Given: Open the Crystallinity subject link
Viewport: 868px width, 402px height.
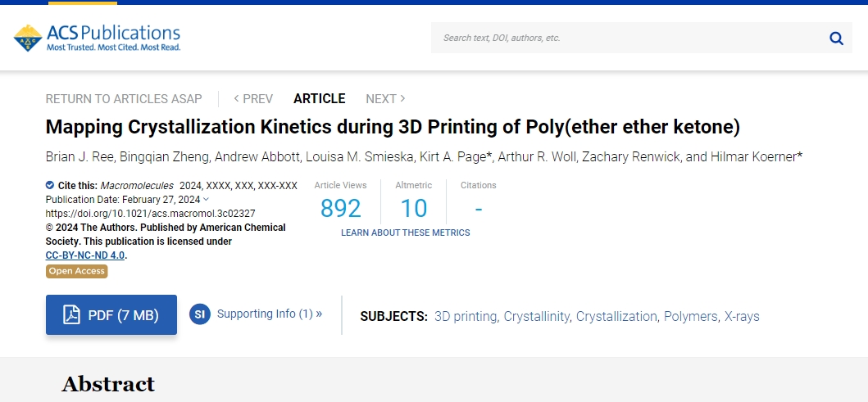Looking at the screenshot, I should 536,316.
